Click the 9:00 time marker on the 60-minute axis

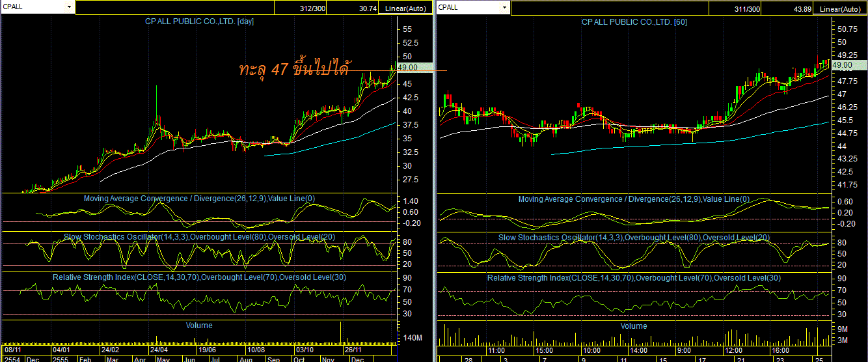tap(685, 350)
